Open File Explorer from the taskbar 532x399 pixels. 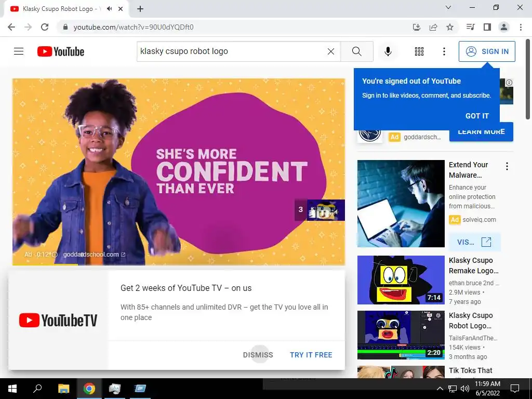(63, 389)
